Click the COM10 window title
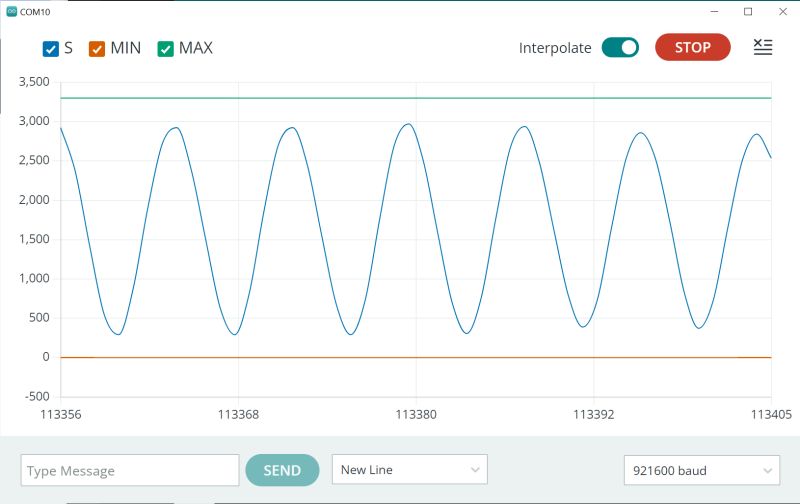This screenshot has height=504, width=800. [35, 12]
